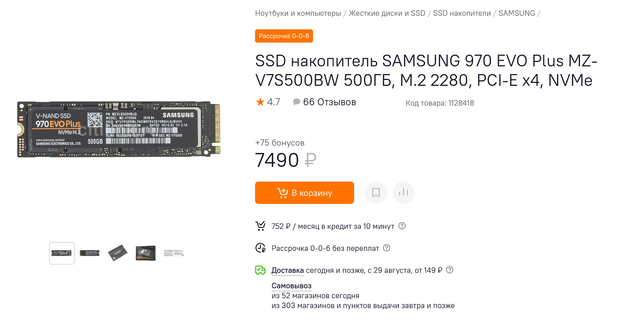Image resolution: width=644 pixels, height=329 pixels.
Task: Click the green delivery truck icon
Action: pyautogui.click(x=260, y=270)
